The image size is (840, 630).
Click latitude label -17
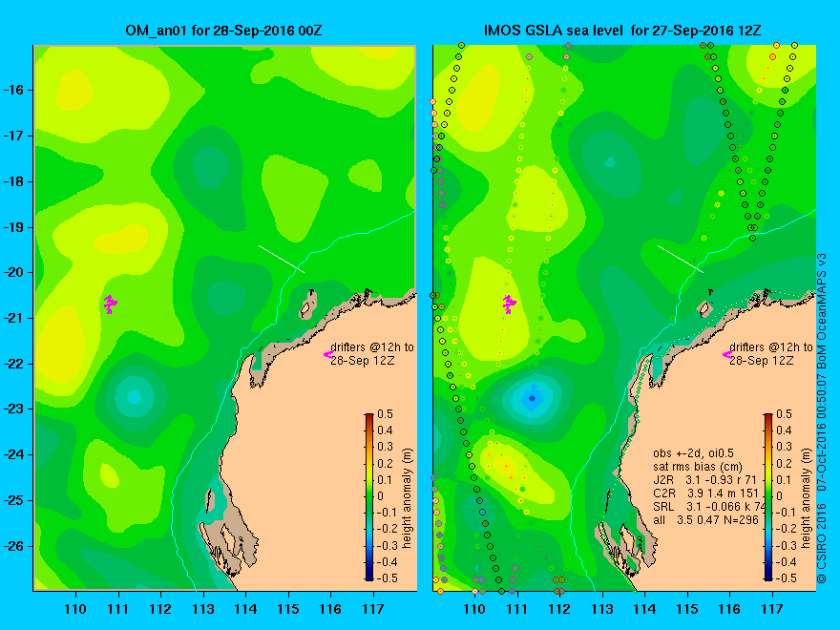click(12, 136)
